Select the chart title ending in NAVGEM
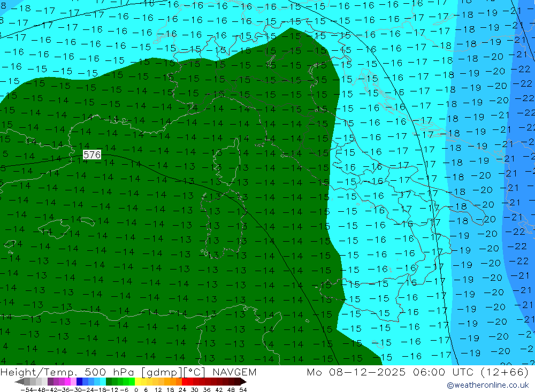The image size is (535, 392). click(x=128, y=372)
